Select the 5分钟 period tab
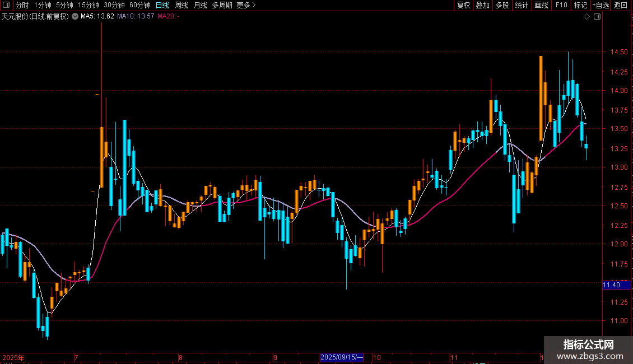The image size is (633, 364). [64, 5]
